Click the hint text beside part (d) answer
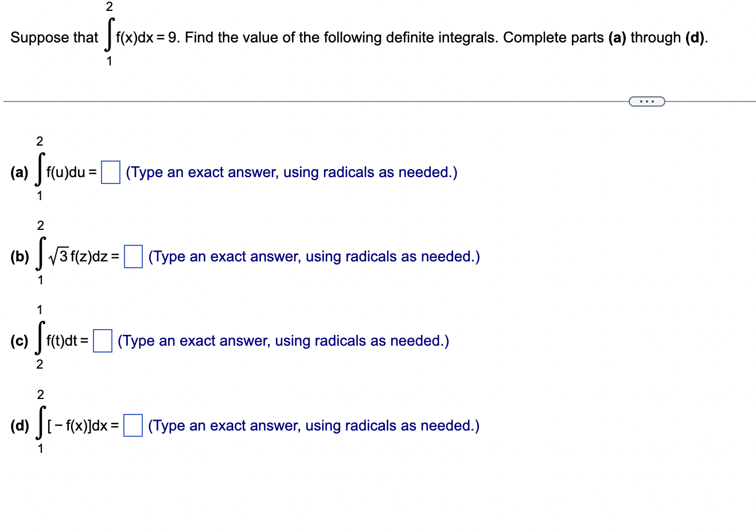The width and height of the screenshot is (756, 532). (314, 426)
